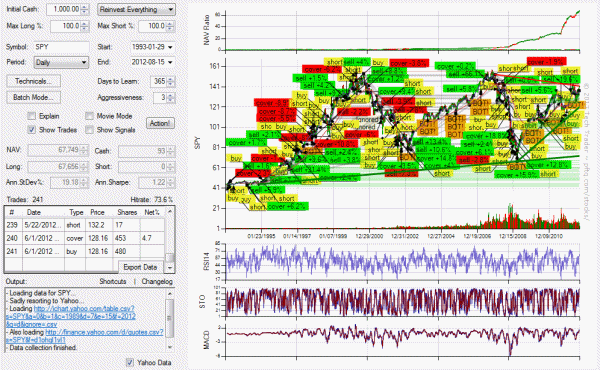Click the 'cover +12.8%' trade label
The height and width of the screenshot is (370, 600).
549,165
